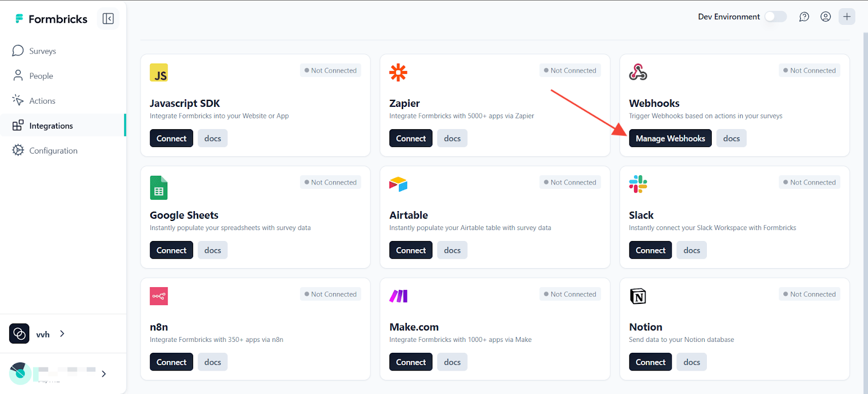The image size is (868, 394).
Task: Expand the user profile menu chevron
Action: pyautogui.click(x=104, y=374)
